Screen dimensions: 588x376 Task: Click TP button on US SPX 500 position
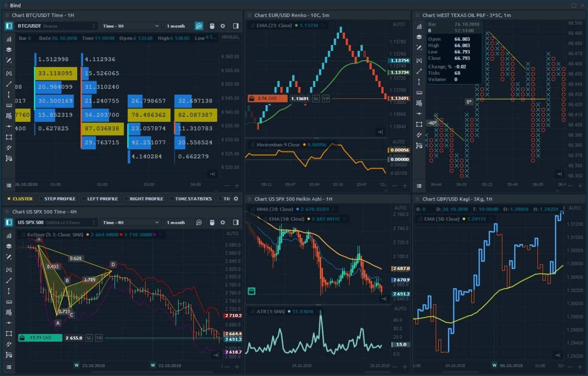tap(99, 338)
